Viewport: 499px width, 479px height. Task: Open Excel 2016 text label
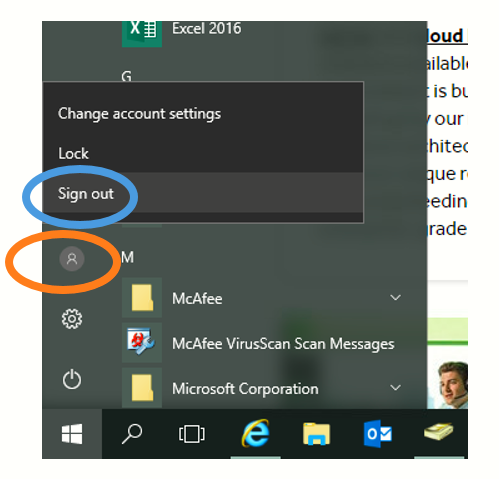coord(207,28)
